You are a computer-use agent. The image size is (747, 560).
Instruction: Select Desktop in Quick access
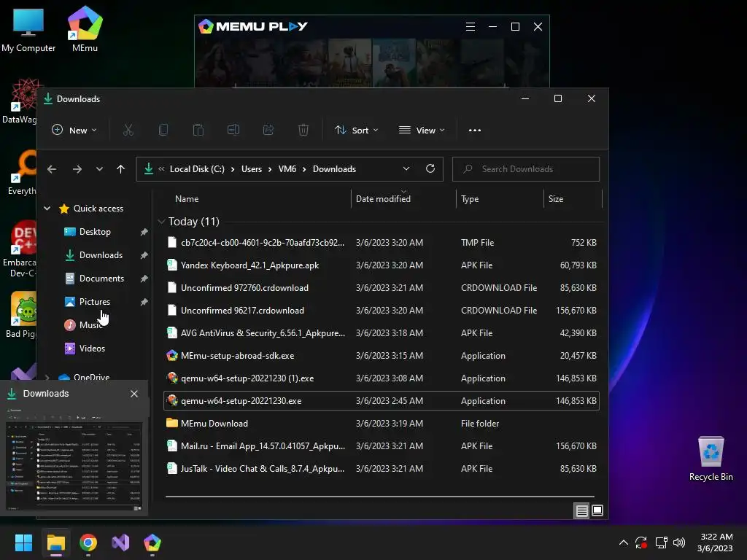[x=95, y=232]
